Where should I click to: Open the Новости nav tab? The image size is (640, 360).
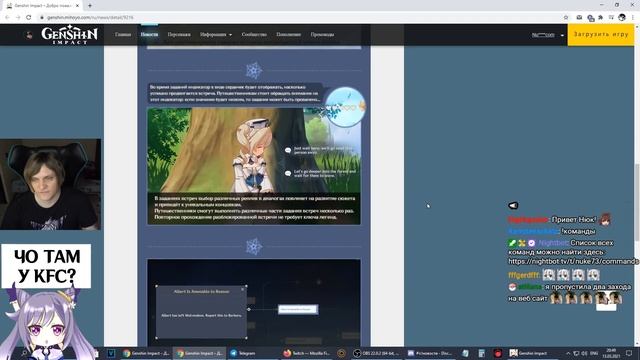pyautogui.click(x=149, y=35)
